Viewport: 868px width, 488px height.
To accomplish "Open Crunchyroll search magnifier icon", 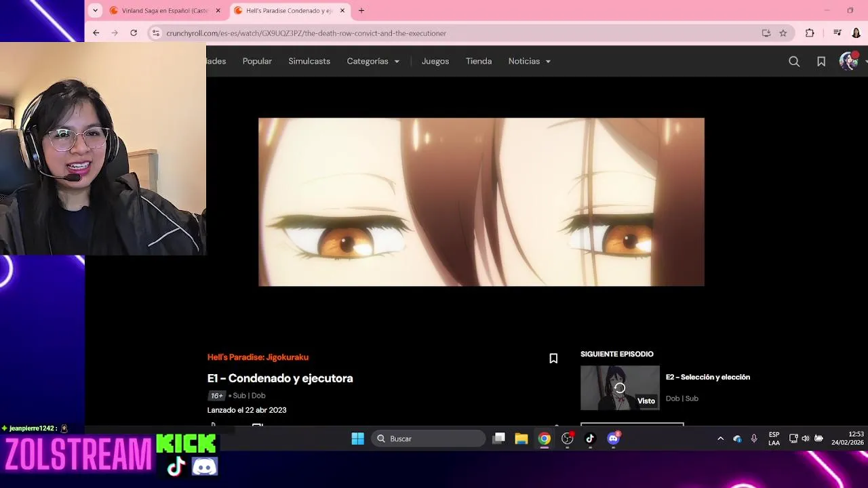I will [x=794, y=62].
